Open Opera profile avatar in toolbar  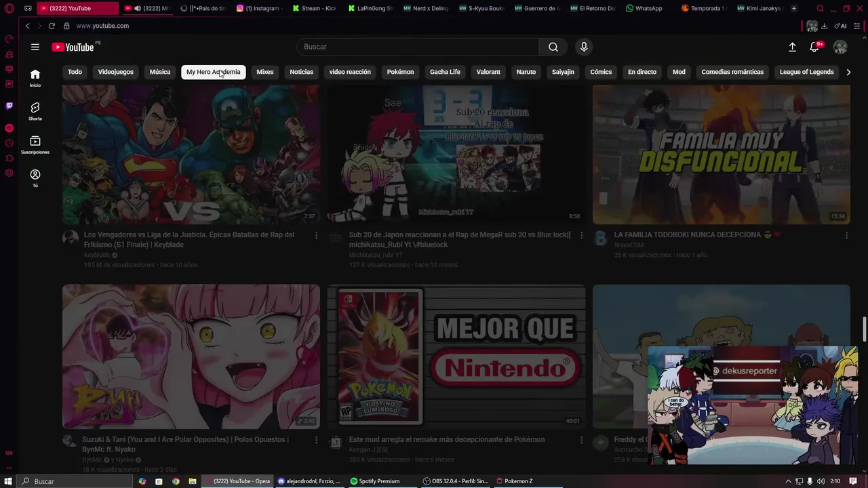coord(812,26)
